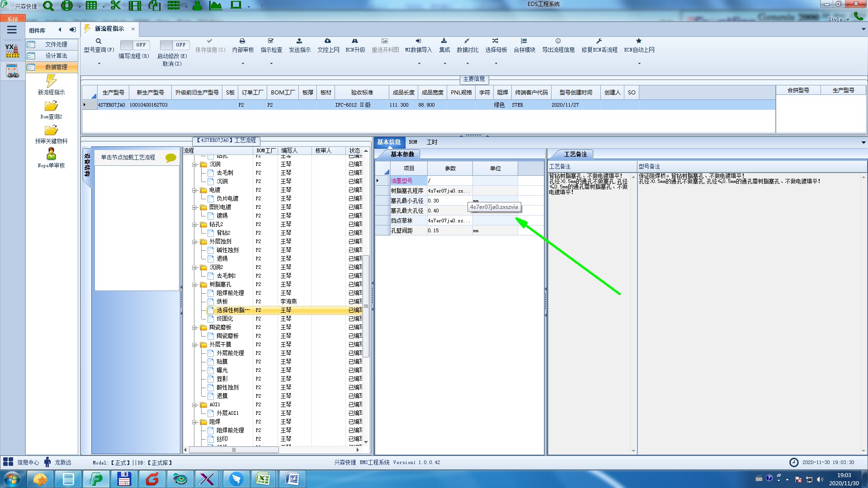Image resolution: width=868 pixels, height=488 pixels.
Task: Open 新流程指示 lightning icon in the sidebar
Action: pyautogui.click(x=51, y=81)
